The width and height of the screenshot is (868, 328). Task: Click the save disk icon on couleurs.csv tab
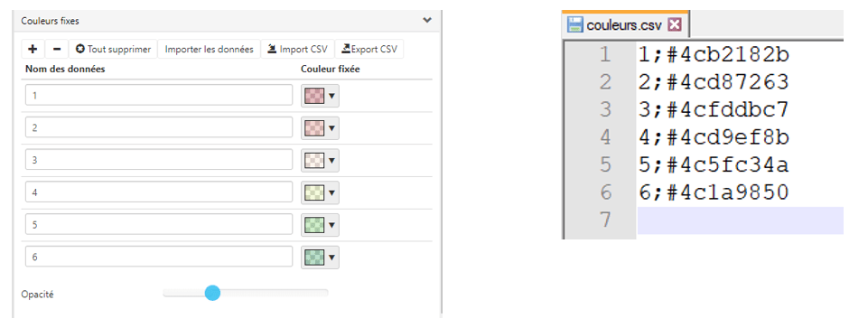575,24
